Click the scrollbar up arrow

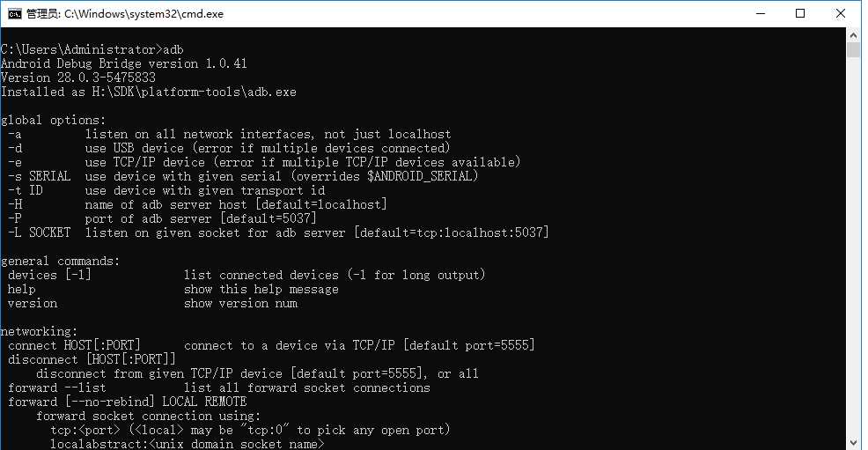tap(853, 35)
